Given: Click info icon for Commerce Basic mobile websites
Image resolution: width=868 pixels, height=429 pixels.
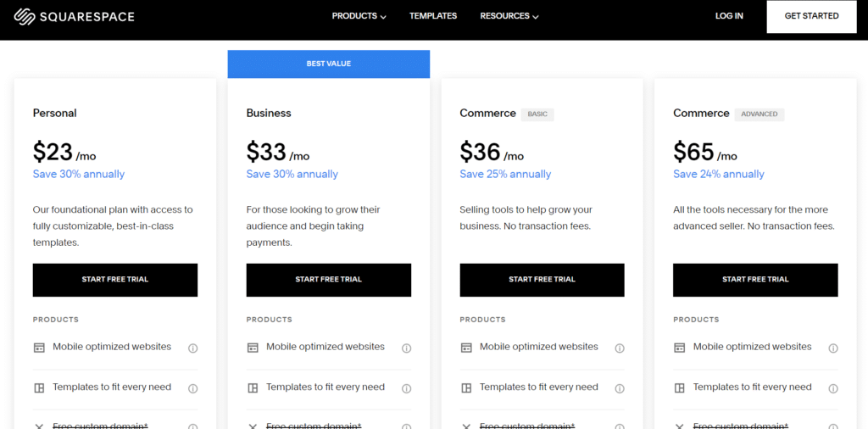Looking at the screenshot, I should point(620,348).
